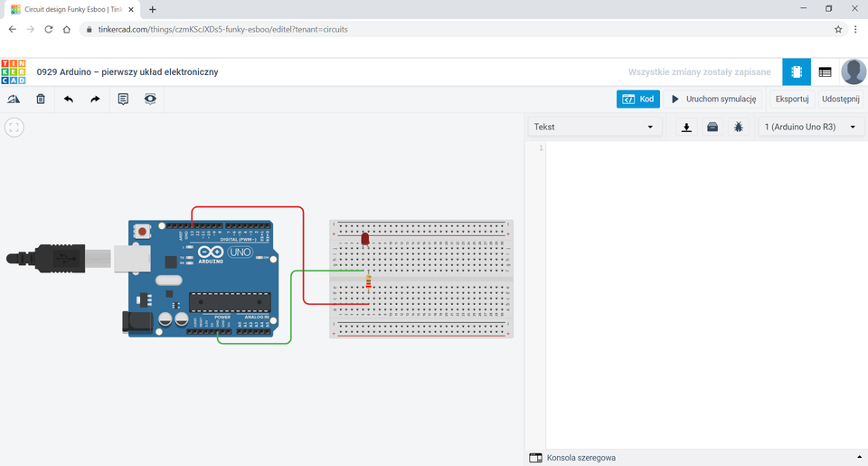Toggle notes visibility eye icon
The height and width of the screenshot is (466, 868).
pos(150,100)
